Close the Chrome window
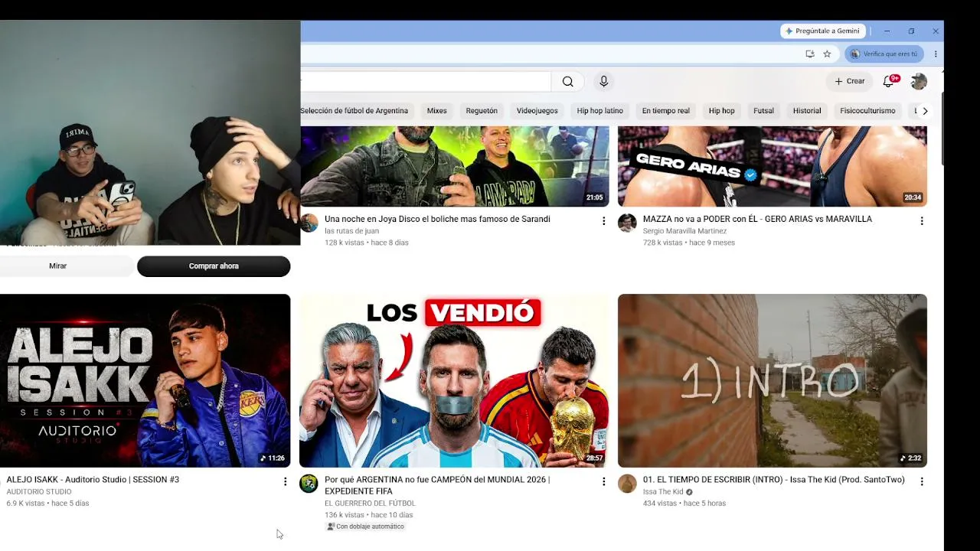This screenshot has width=980, height=551. click(x=935, y=31)
